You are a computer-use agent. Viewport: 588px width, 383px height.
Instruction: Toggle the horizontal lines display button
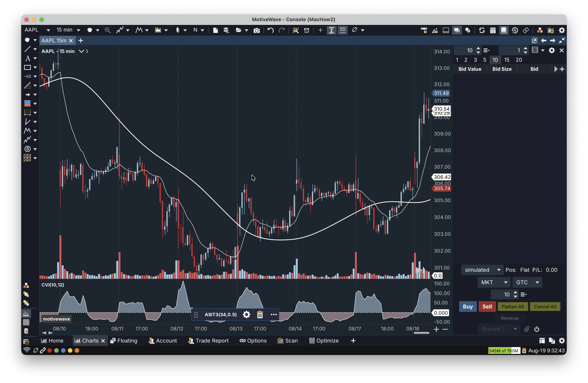tap(343, 30)
